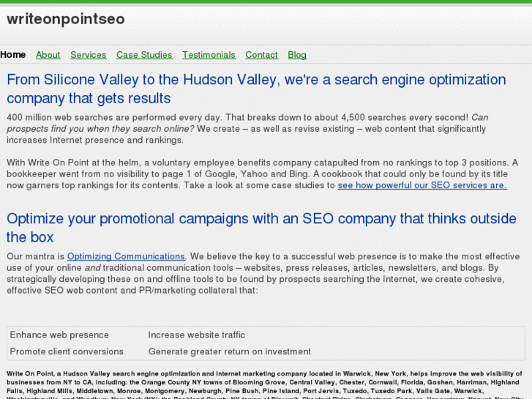The height and width of the screenshot is (399, 532).
Task: Open the About page link
Action: pos(48,55)
